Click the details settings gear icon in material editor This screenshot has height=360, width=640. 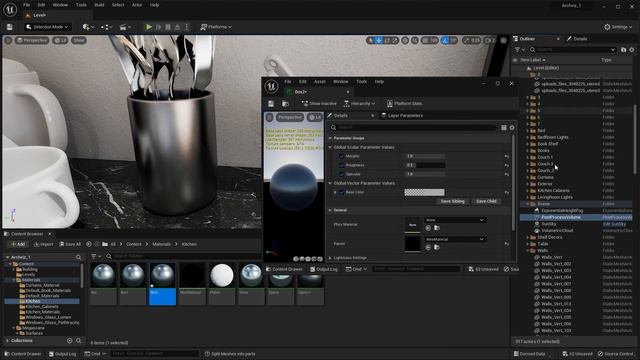[512, 128]
